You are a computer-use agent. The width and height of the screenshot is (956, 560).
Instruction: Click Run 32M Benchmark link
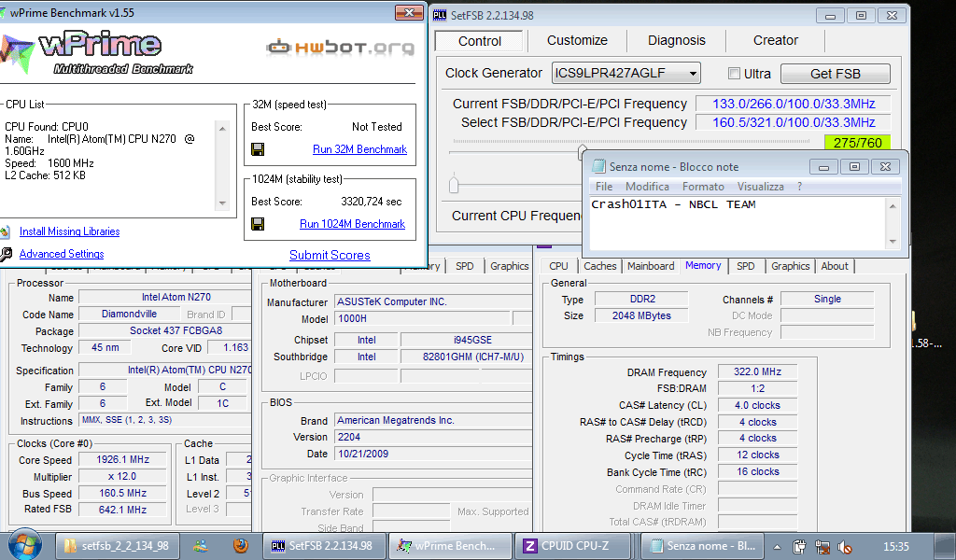coord(359,149)
